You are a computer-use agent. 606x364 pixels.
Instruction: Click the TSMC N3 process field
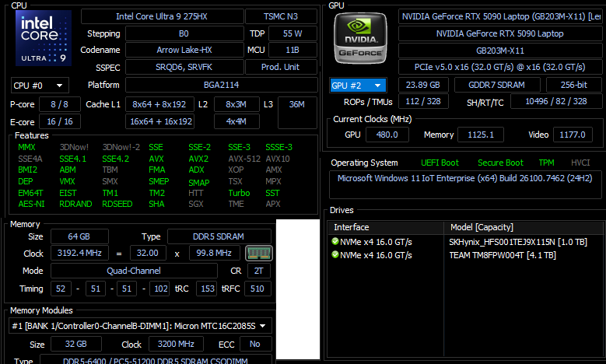(281, 16)
